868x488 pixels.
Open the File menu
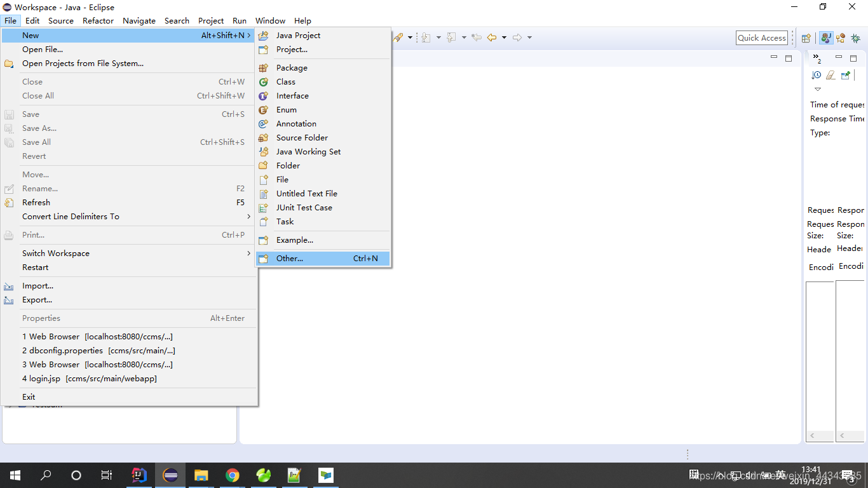click(x=10, y=20)
